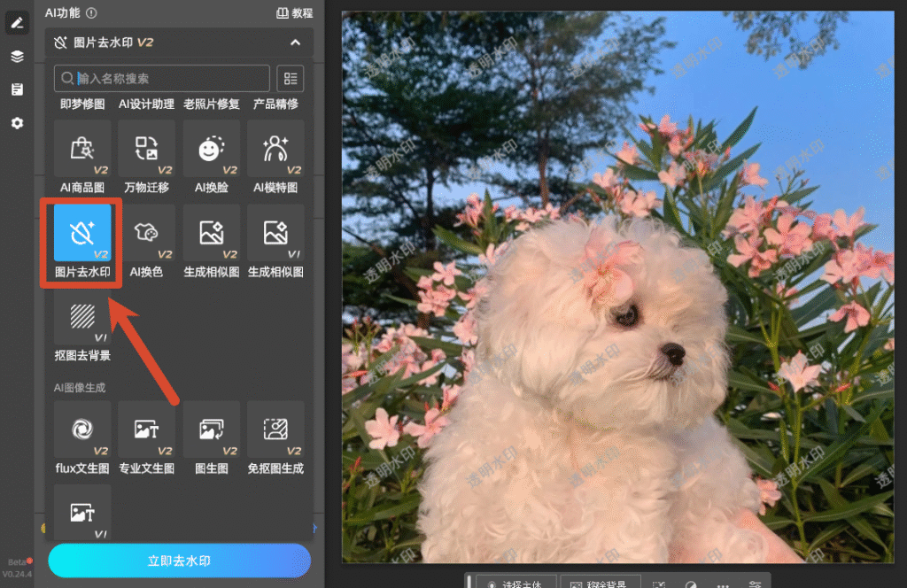Open the flux文生图 generator
The width and height of the screenshot is (907, 588).
point(82,429)
